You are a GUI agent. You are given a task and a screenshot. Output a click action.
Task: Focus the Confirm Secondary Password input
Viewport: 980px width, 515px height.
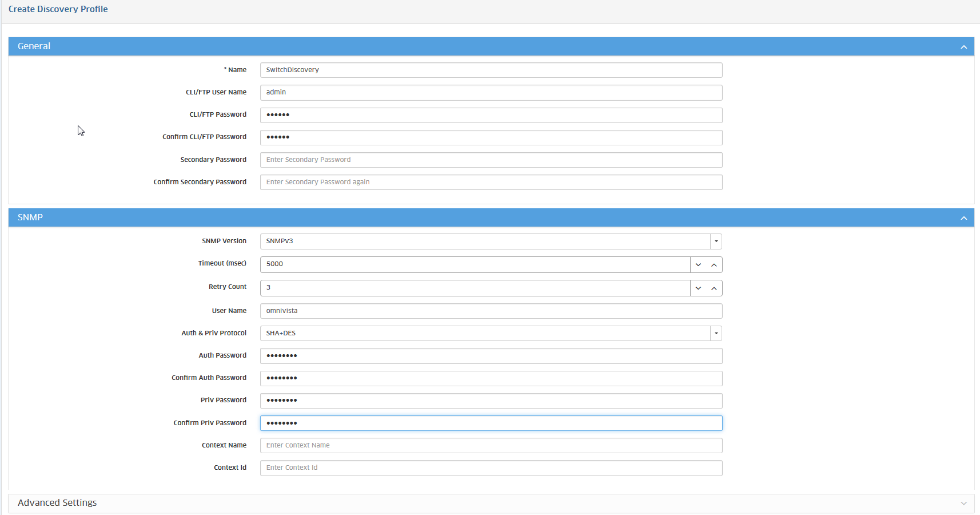pos(491,182)
